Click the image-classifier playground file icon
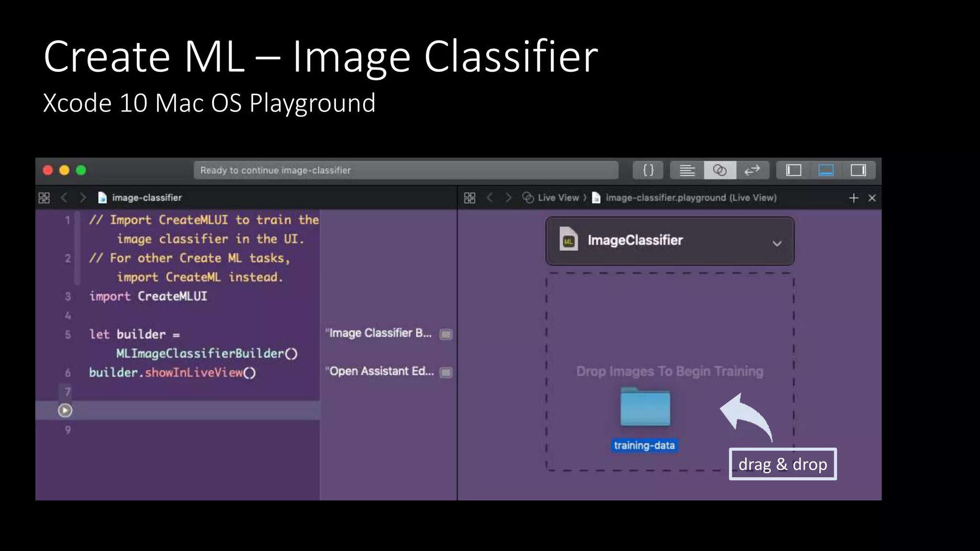This screenshot has width=980, height=551. pos(102,198)
